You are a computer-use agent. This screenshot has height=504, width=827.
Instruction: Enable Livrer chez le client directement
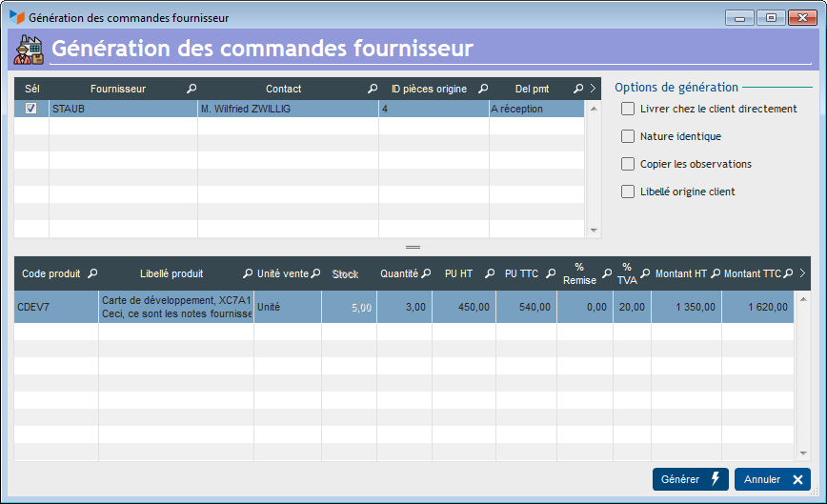pyautogui.click(x=628, y=109)
